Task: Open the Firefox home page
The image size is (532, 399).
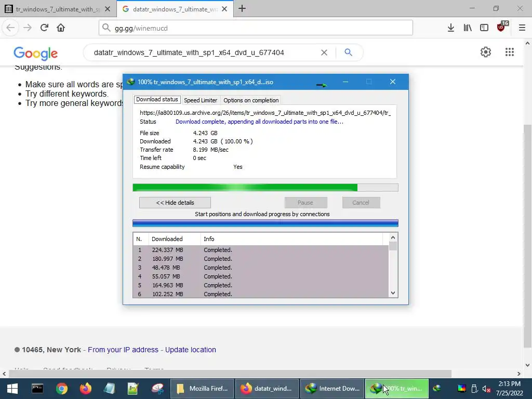Action: pos(61,28)
